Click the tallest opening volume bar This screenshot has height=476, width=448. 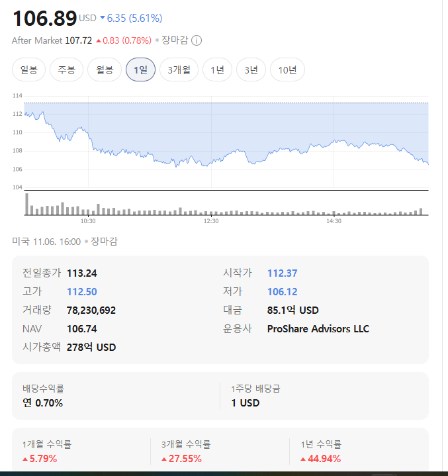pos(26,205)
